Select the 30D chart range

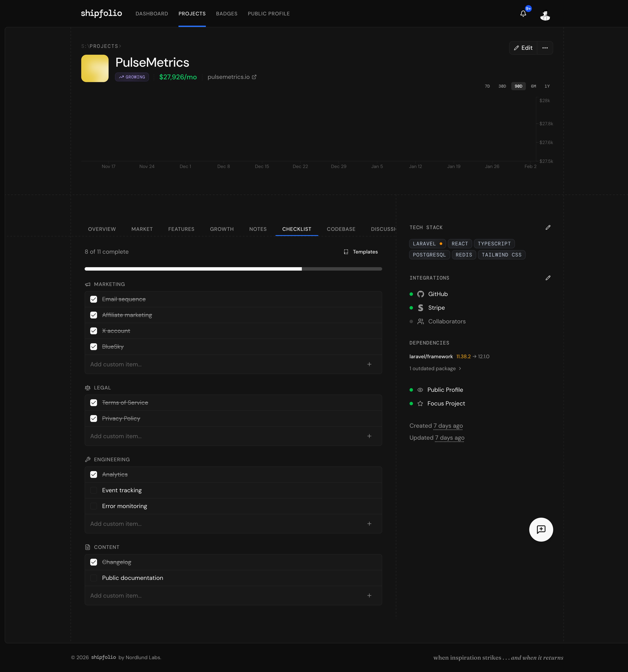[502, 87]
